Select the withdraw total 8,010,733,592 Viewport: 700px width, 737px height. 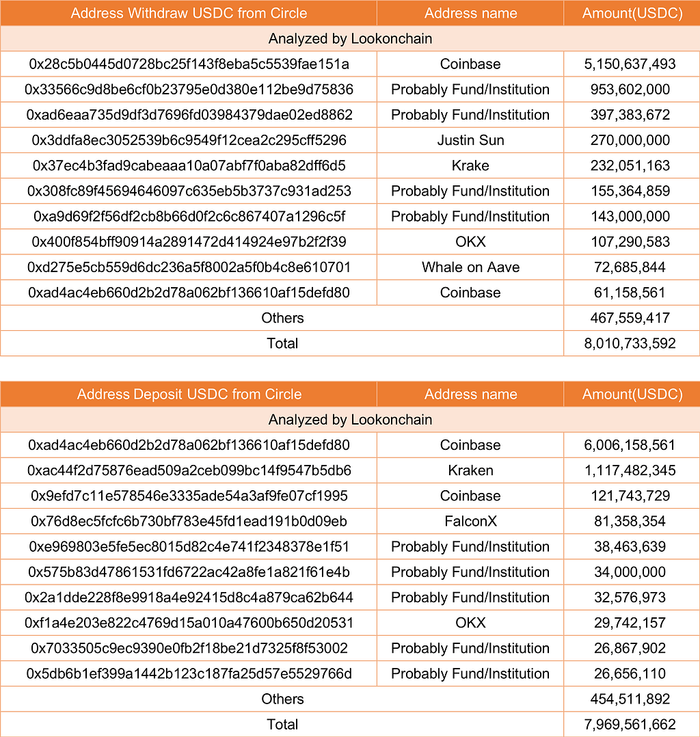(x=630, y=343)
